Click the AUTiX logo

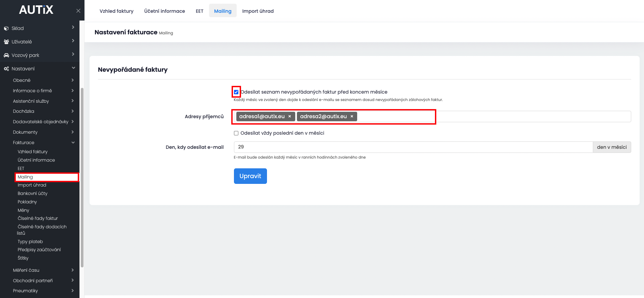coord(36,10)
